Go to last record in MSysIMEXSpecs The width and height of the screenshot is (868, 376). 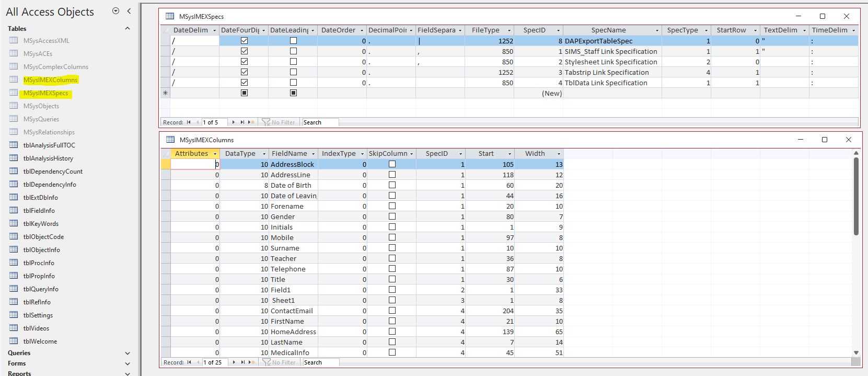(x=242, y=122)
